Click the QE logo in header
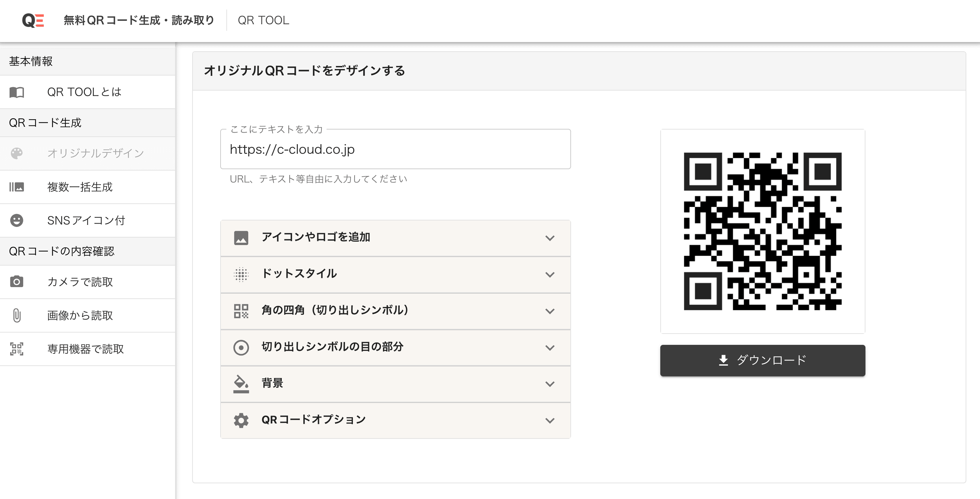Image resolution: width=980 pixels, height=499 pixels. tap(33, 20)
